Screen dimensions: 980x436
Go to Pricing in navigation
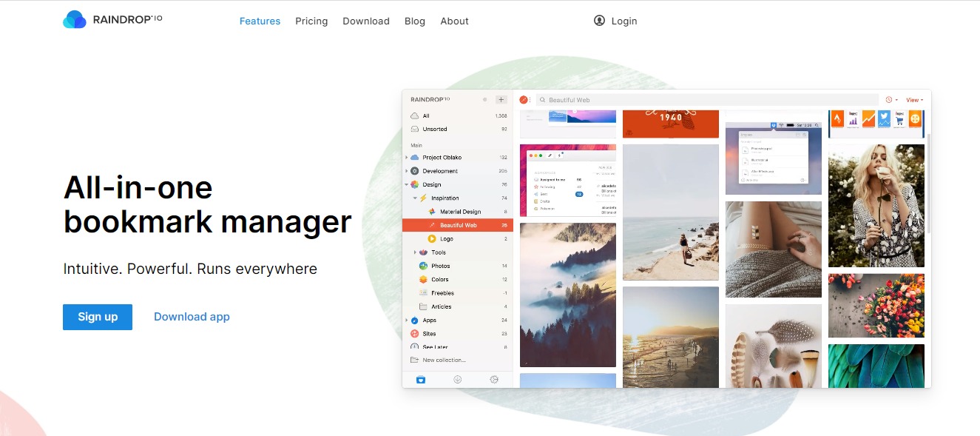(311, 21)
